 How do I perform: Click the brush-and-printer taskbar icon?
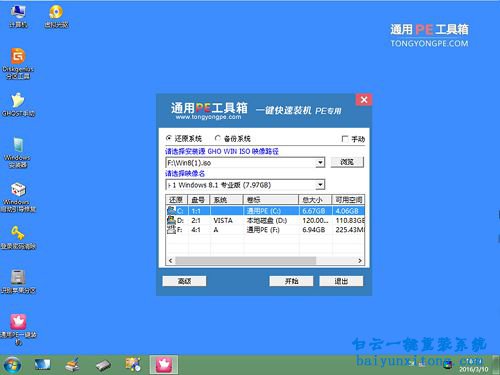(72, 365)
